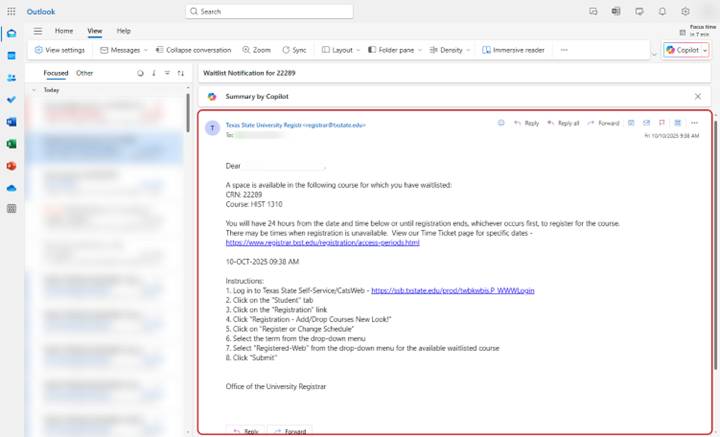
Task: Collapse the Today group
Action: pyautogui.click(x=34, y=90)
